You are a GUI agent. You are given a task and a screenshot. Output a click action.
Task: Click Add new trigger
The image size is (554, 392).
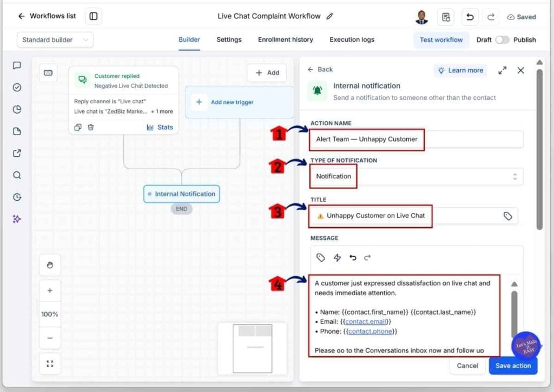click(x=240, y=102)
